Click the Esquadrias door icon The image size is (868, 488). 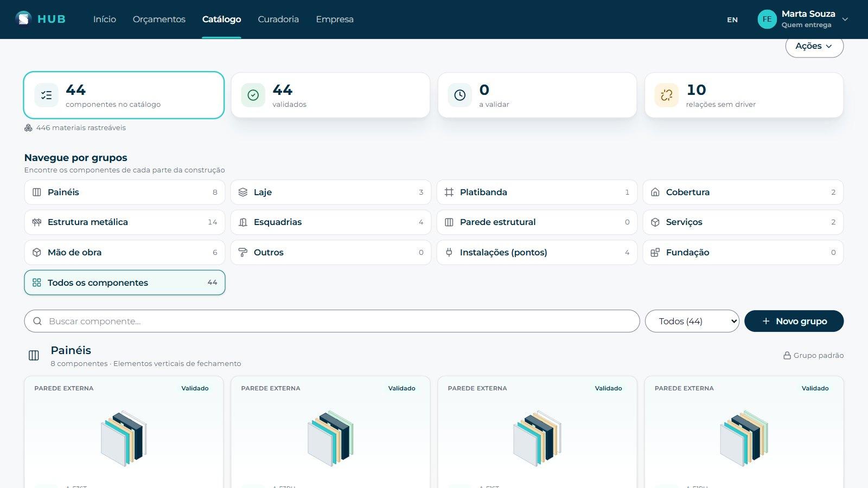point(243,222)
